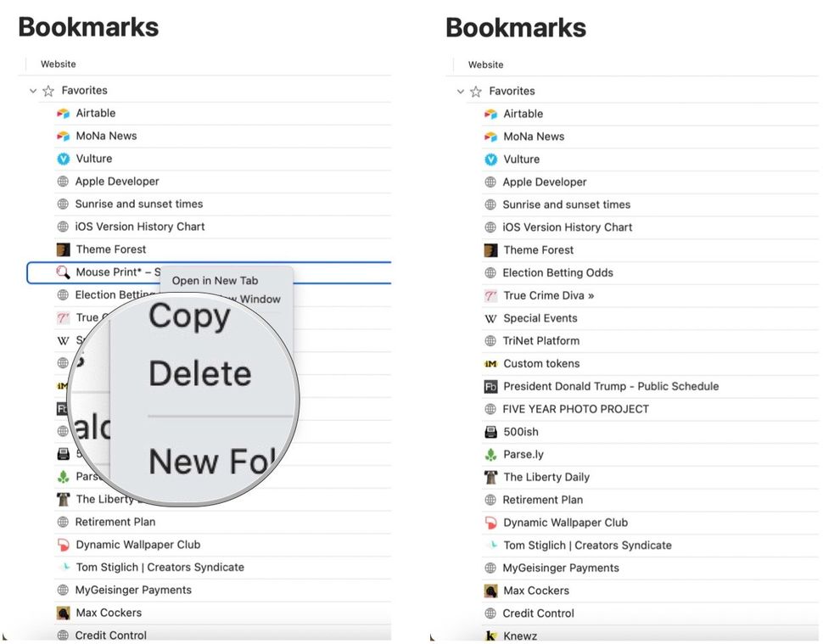This screenshot has height=644, width=823.
Task: Select Credit Control in left list
Action: point(111,635)
